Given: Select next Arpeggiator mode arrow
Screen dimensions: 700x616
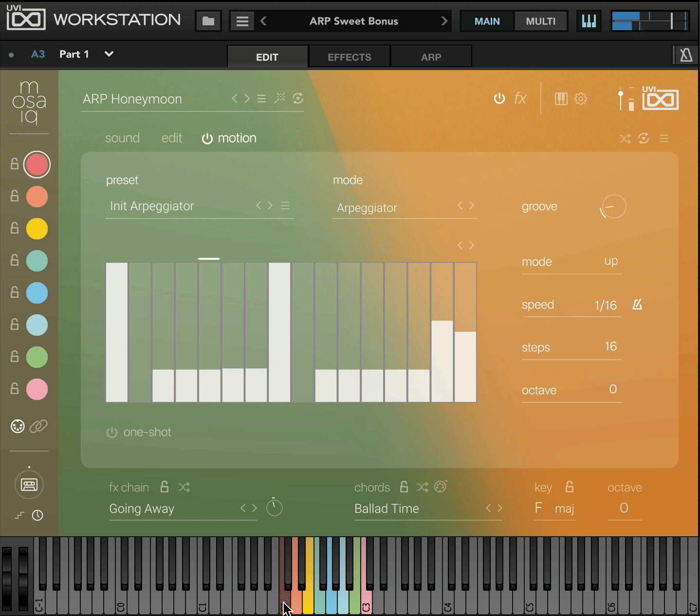Looking at the screenshot, I should [x=472, y=205].
